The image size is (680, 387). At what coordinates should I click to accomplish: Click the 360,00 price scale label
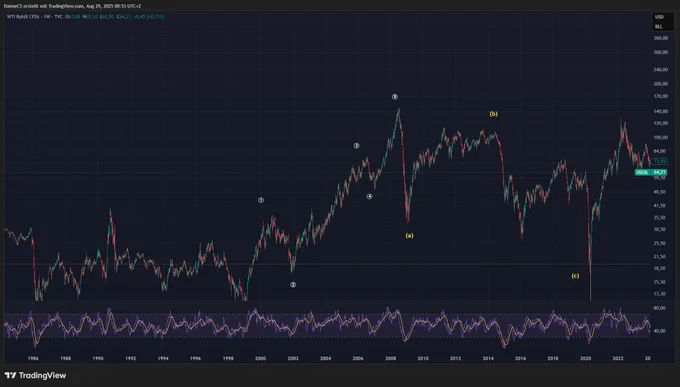[x=660, y=38]
